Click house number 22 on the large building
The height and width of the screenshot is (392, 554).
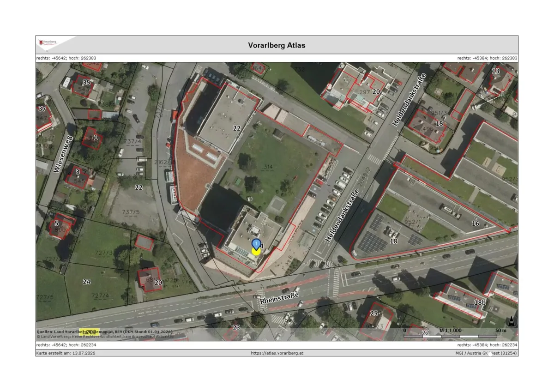pyautogui.click(x=236, y=128)
